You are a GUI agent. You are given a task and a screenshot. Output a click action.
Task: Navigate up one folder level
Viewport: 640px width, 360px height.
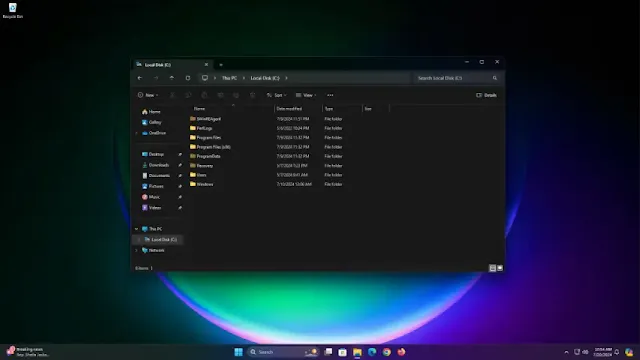click(x=172, y=78)
